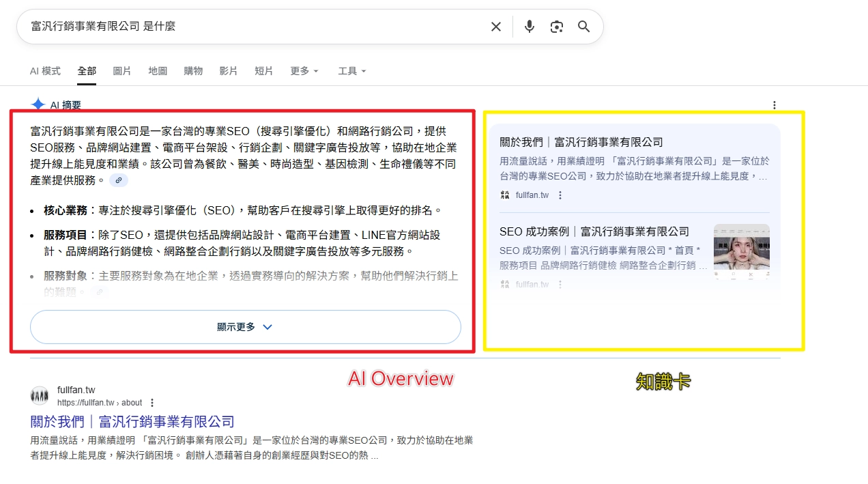Open the three-dot menu under 關於我們 card
The image size is (868, 484).
click(560, 195)
